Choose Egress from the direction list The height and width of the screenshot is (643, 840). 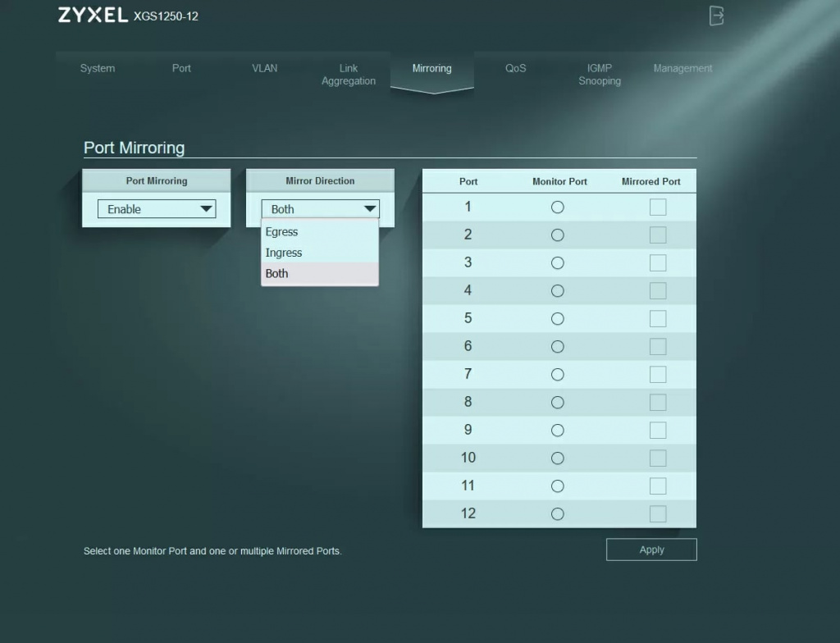tap(319, 232)
